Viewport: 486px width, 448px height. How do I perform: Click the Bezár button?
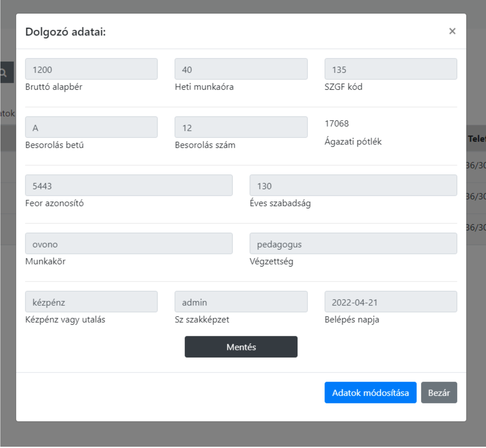click(439, 393)
